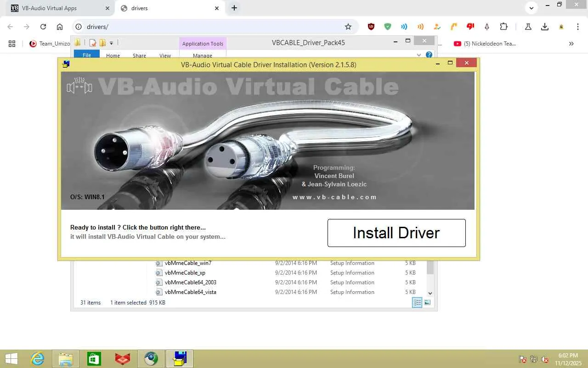This screenshot has height=368, width=588.
Task: Select the vbMmeCable_xp file
Action: (185, 273)
